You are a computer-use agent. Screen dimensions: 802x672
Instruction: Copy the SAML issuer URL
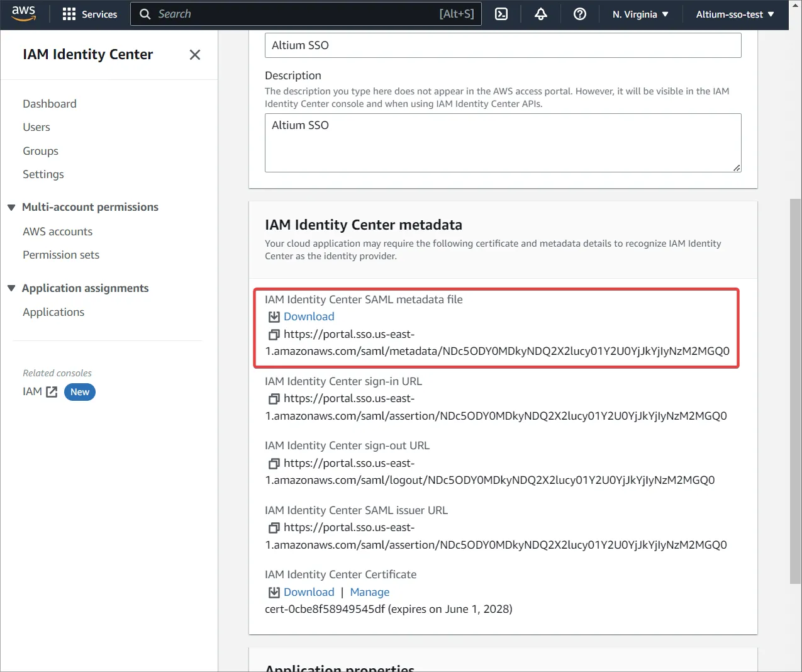coord(274,528)
